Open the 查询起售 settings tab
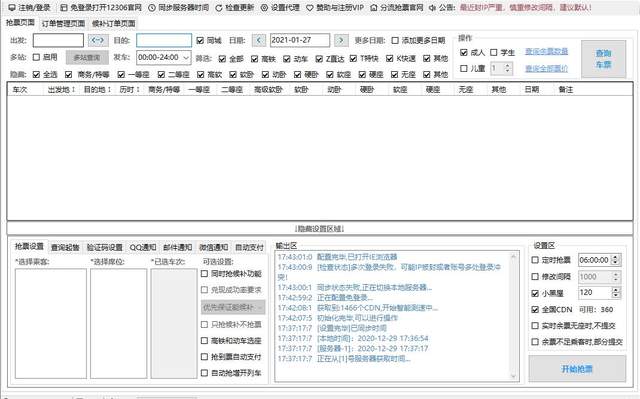Image resolution: width=640 pixels, height=399 pixels. point(65,247)
